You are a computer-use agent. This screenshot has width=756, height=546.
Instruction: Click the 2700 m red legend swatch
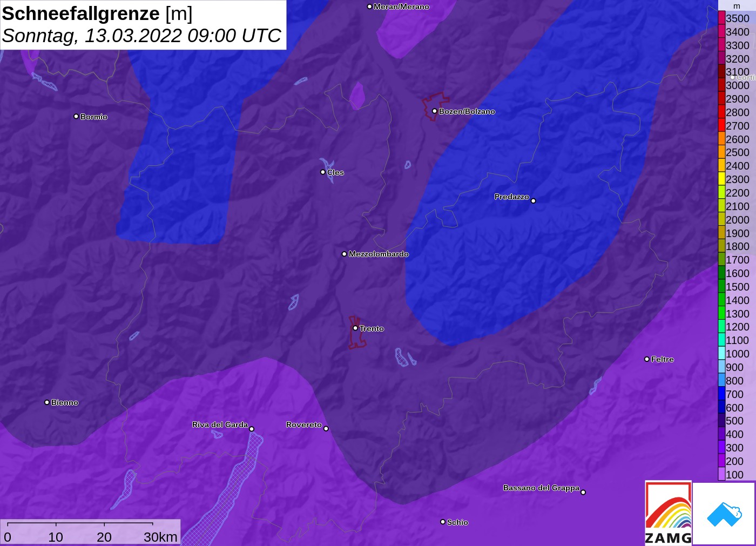[721, 125]
